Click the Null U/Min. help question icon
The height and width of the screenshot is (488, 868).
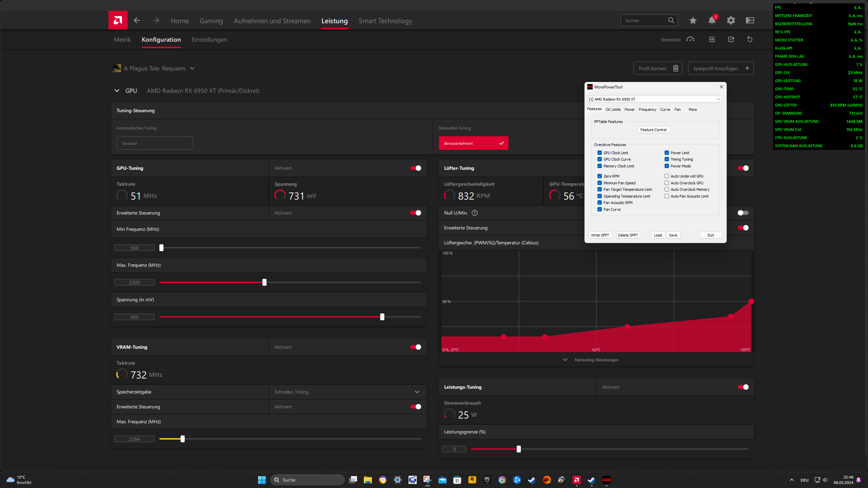tap(475, 213)
